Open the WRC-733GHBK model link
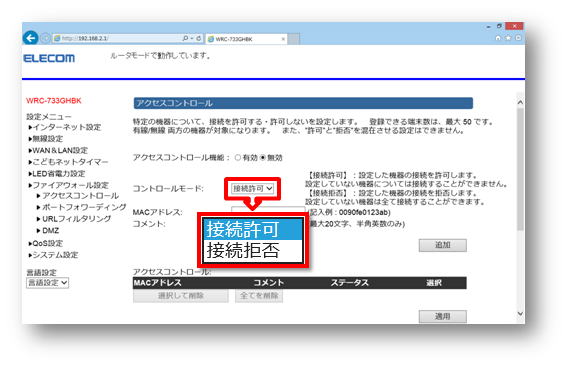 pos(54,101)
